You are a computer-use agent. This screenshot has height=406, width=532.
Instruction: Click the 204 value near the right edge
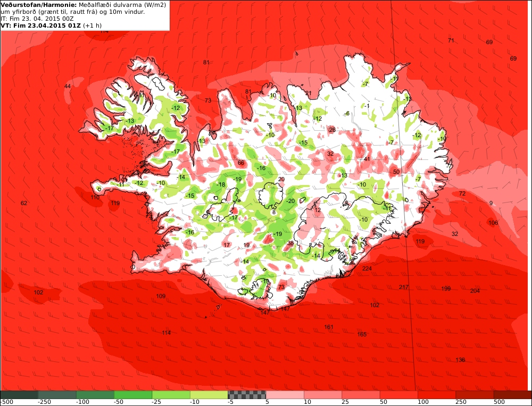pos(475,291)
